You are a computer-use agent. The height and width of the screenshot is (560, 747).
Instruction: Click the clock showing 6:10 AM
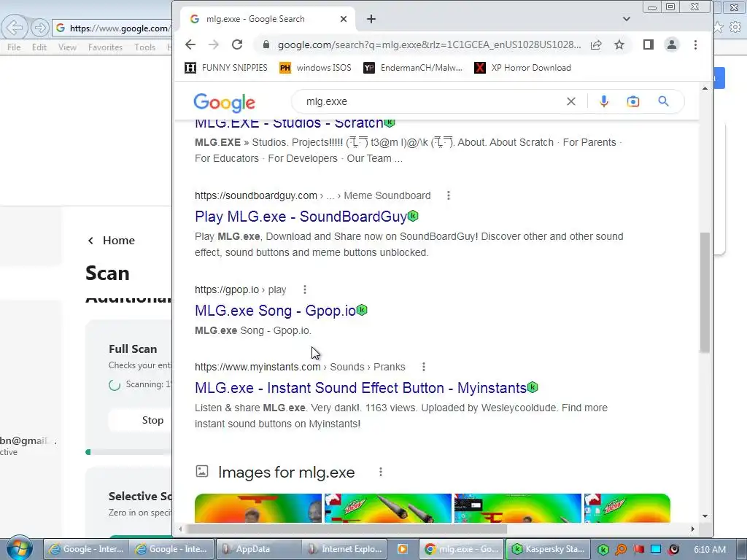[x=710, y=549]
